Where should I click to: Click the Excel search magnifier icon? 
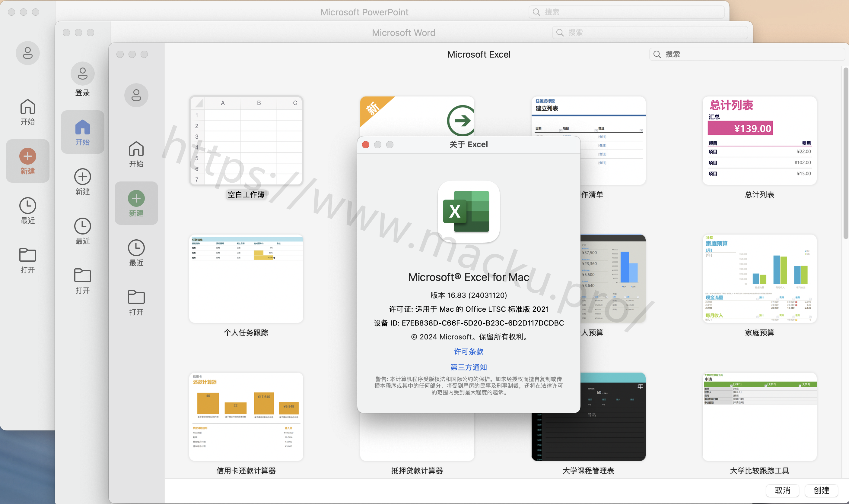[x=657, y=54]
